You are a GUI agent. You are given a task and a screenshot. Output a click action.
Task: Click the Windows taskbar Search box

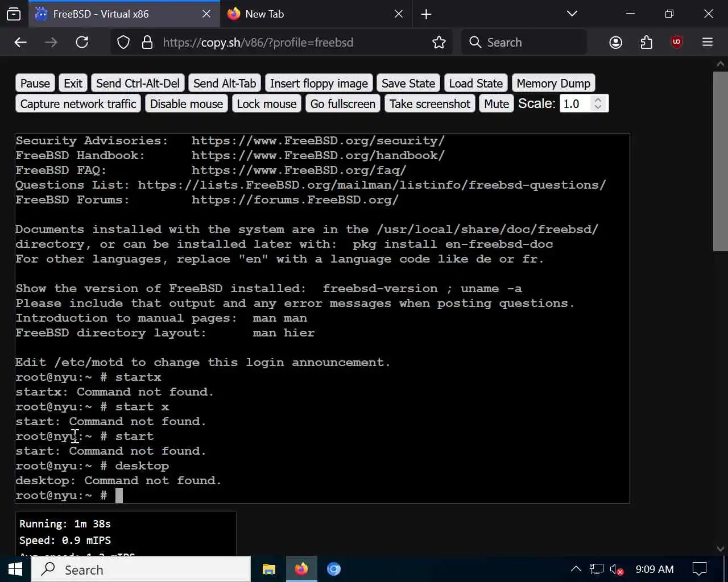pyautogui.click(x=140, y=569)
